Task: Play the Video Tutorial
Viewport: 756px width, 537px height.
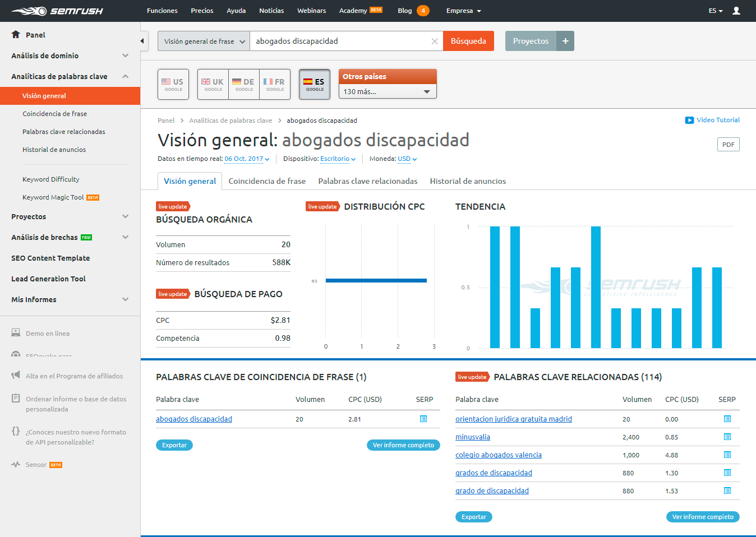Action: point(712,120)
